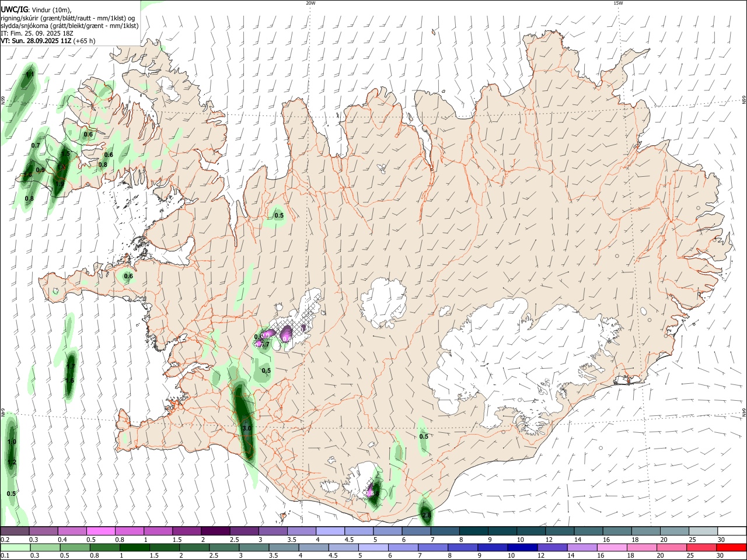The height and width of the screenshot is (560, 747).
Task: Click the 1.0 precipitation value on the map
Action: 12,442
